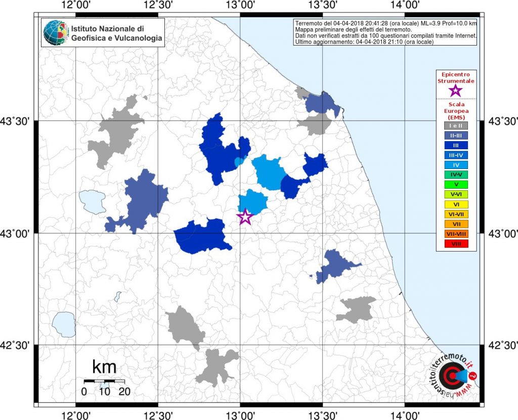Click the dark blue municipality southwest of epicenter

click(202, 236)
